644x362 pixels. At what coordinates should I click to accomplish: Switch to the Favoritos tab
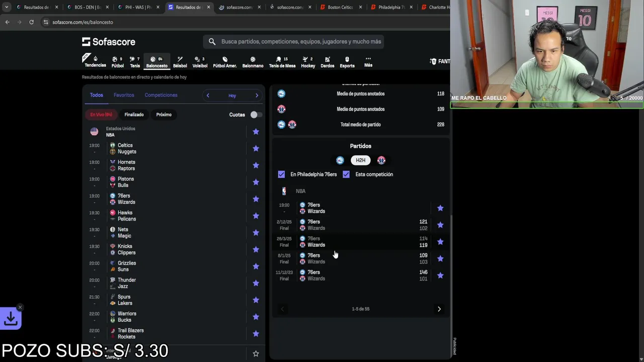124,95
